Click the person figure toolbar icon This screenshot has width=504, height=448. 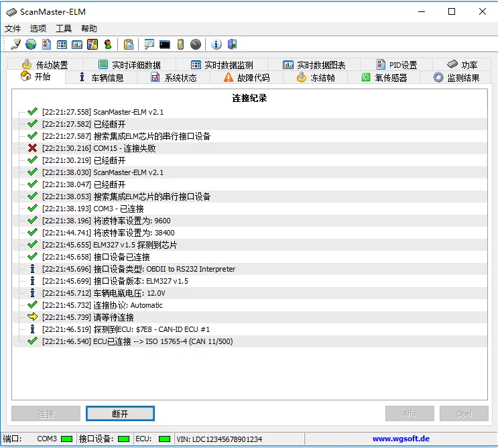click(x=108, y=44)
